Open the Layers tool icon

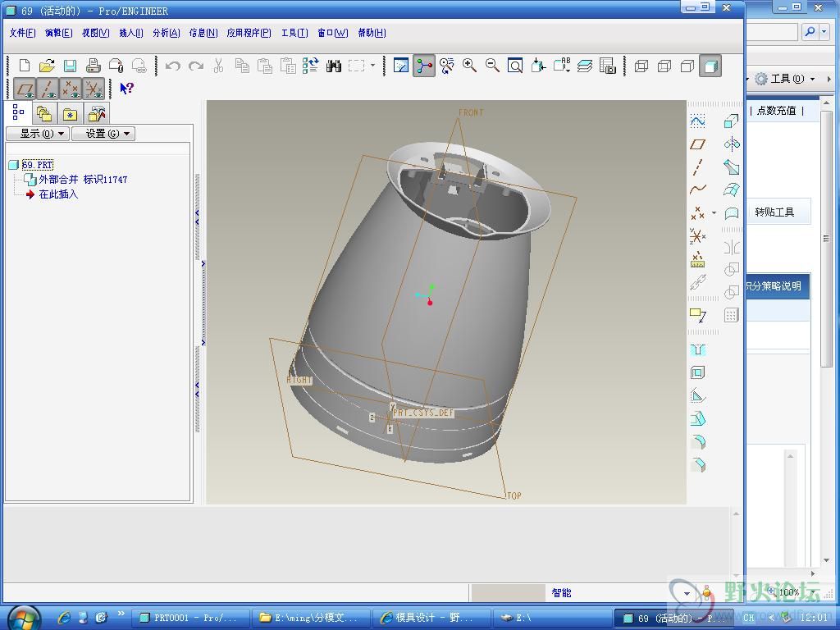click(x=584, y=66)
